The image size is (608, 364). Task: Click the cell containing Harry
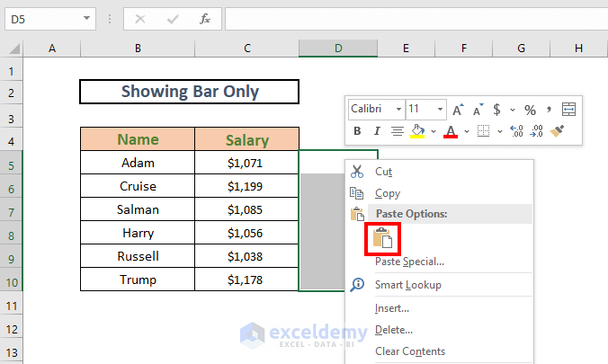138,233
